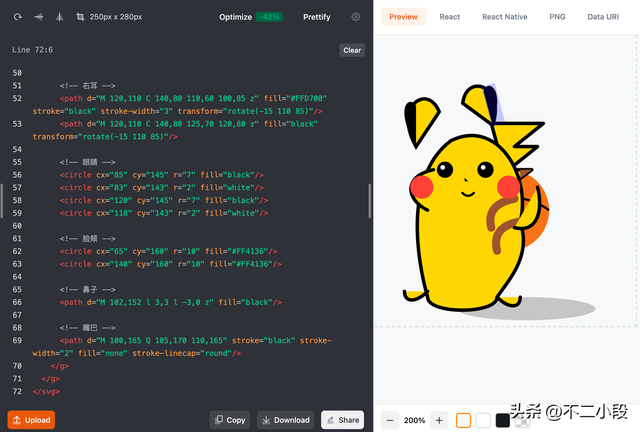Image resolution: width=640 pixels, height=432 pixels.
Task: Flip the SVG horizontally
Action: (60, 17)
